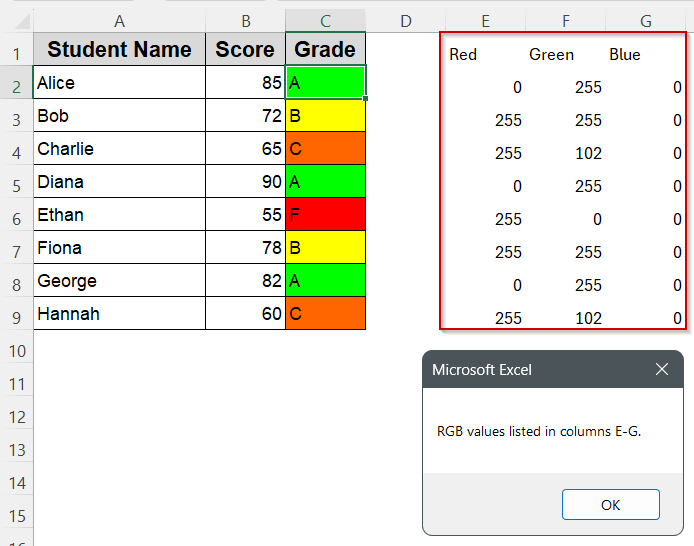Click the Green value 0 in row 6
The width and height of the screenshot is (694, 546).
coord(597,219)
